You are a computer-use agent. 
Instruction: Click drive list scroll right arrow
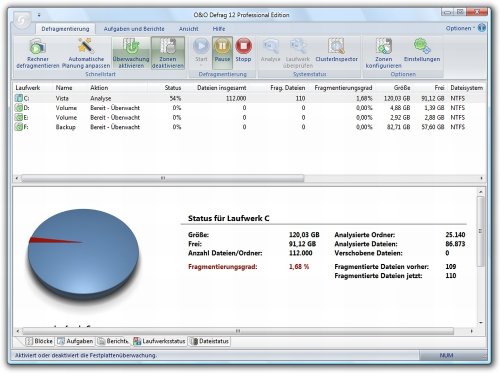pyautogui.click(x=481, y=178)
